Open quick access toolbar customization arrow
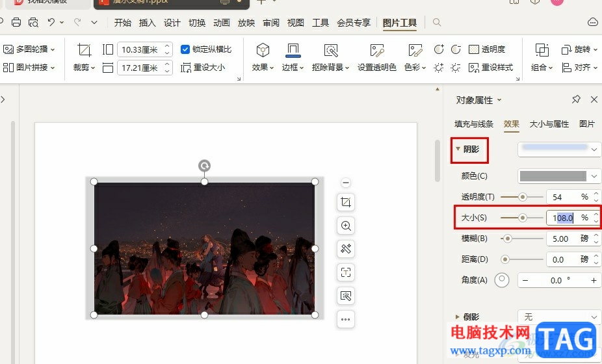Image resolution: width=602 pixels, height=364 pixels. pos(94,23)
